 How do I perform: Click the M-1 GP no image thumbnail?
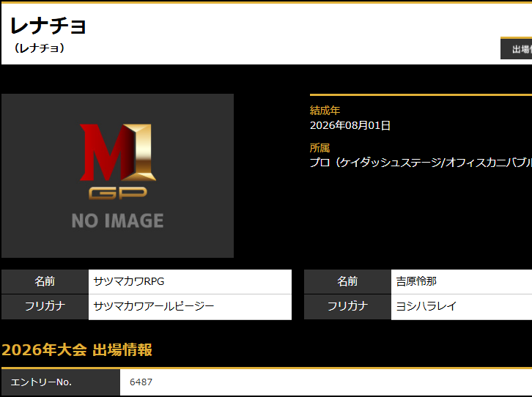pyautogui.click(x=117, y=176)
